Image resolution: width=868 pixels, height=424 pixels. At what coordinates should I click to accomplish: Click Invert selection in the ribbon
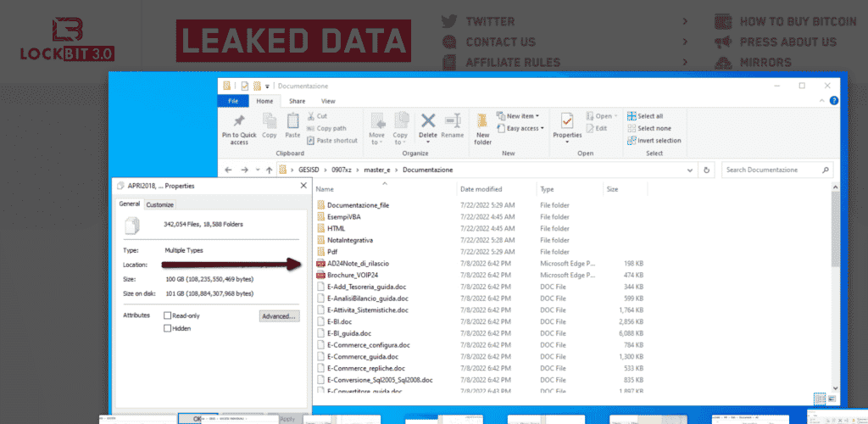[x=654, y=141]
